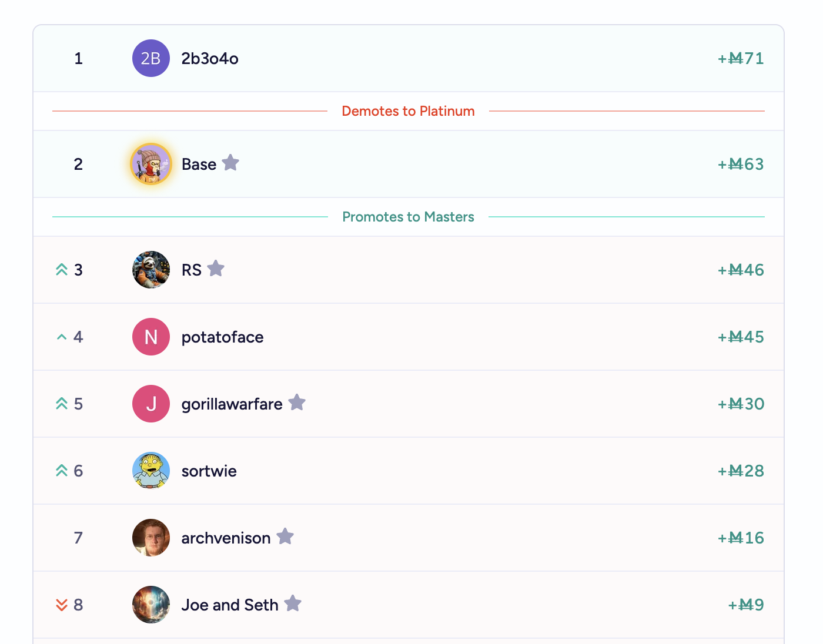
Task: Click gorillawarfare's star badge
Action: [297, 402]
